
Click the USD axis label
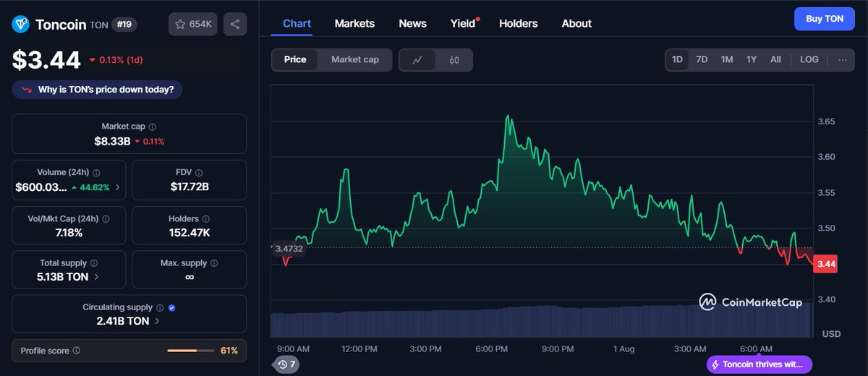pyautogui.click(x=831, y=334)
